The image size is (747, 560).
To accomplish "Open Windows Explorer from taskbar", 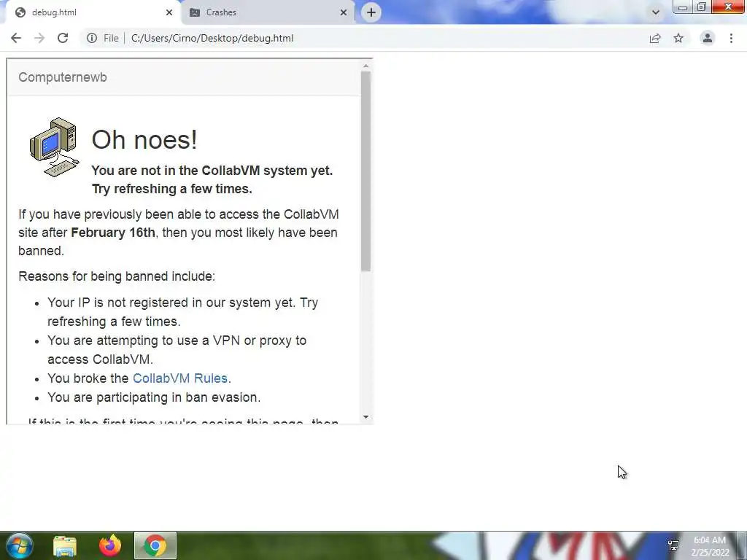I will (x=65, y=545).
